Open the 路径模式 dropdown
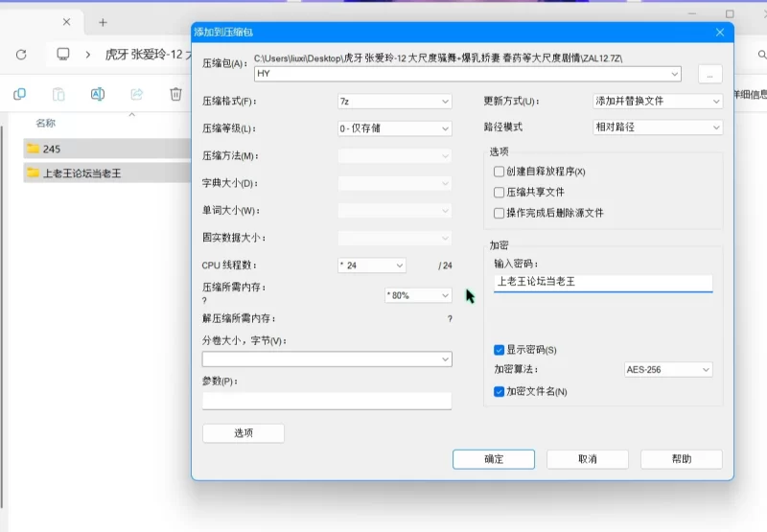This screenshot has height=532, width=767. click(658, 127)
